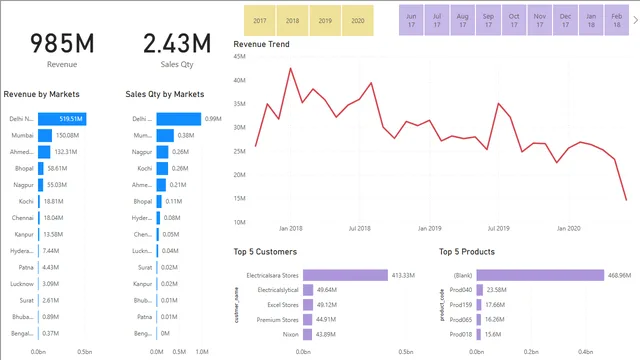Click the 0.05M Chennai sales quantity value

tap(171, 234)
